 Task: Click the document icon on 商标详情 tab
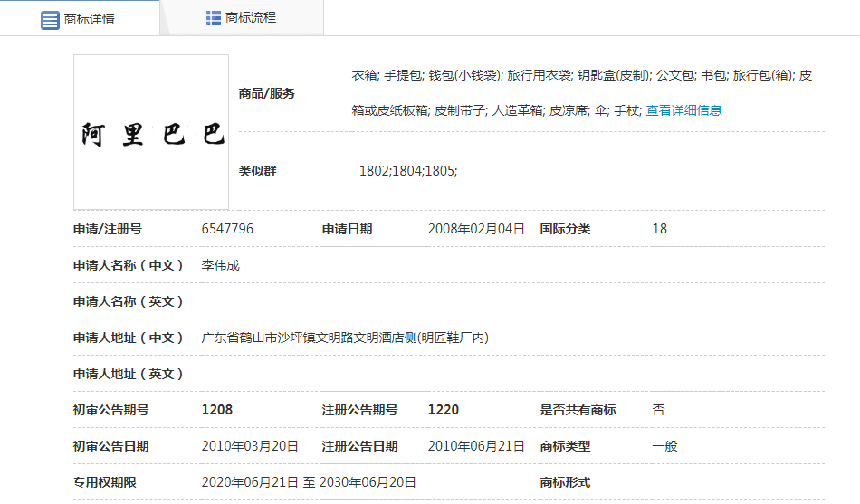tap(50, 19)
